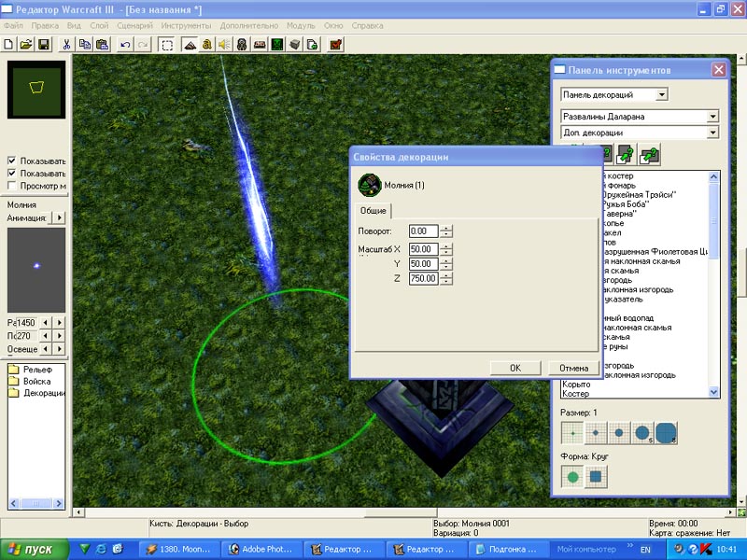The width and height of the screenshot is (747, 560).
Task: Select brush size 3 with the medium dot
Action: click(x=619, y=433)
